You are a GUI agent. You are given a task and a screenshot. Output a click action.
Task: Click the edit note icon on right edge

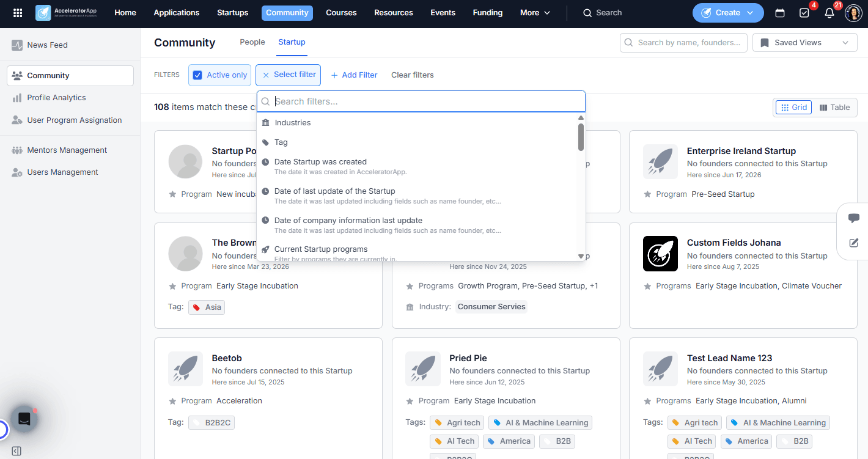coord(854,243)
